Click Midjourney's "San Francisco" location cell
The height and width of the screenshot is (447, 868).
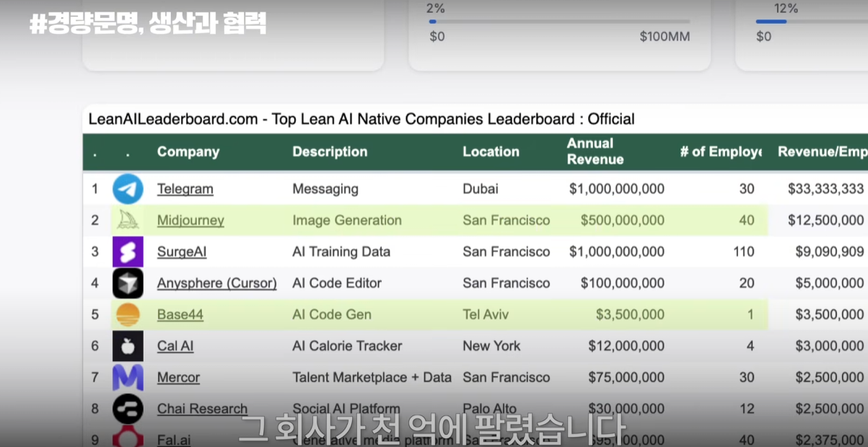pos(507,221)
